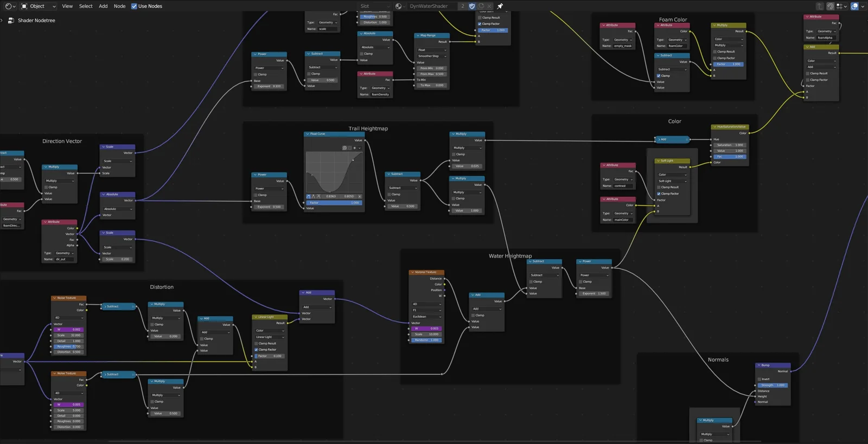Click the fake user shield icon
Viewport: 868px width, 444px height.
pyautogui.click(x=472, y=6)
